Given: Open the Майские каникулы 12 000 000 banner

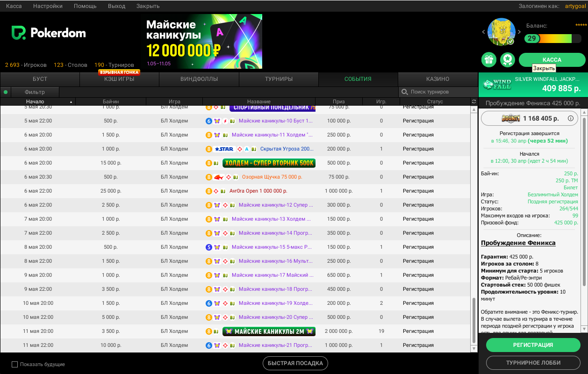Looking at the screenshot, I should pyautogui.click(x=201, y=42).
